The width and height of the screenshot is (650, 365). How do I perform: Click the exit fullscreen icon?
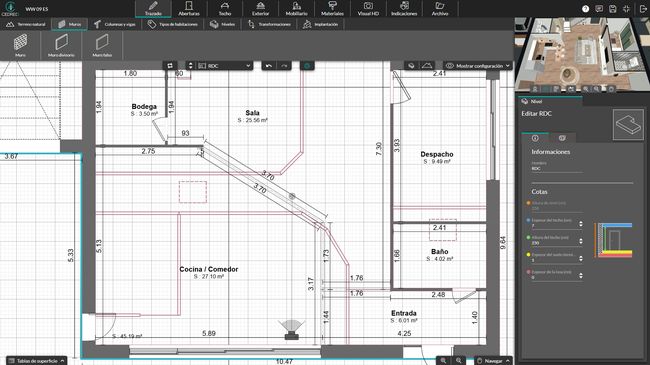click(626, 9)
